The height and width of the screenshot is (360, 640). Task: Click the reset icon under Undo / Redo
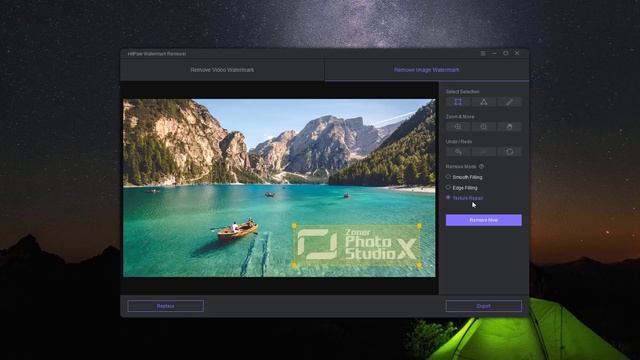509,152
